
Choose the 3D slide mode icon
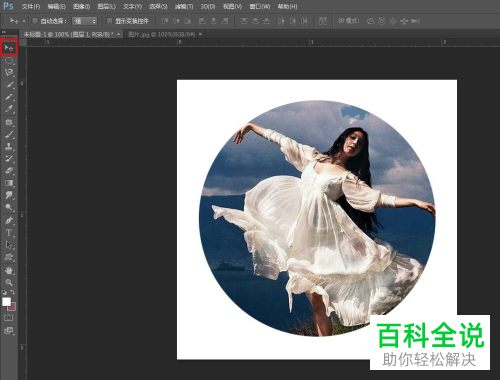404,21
